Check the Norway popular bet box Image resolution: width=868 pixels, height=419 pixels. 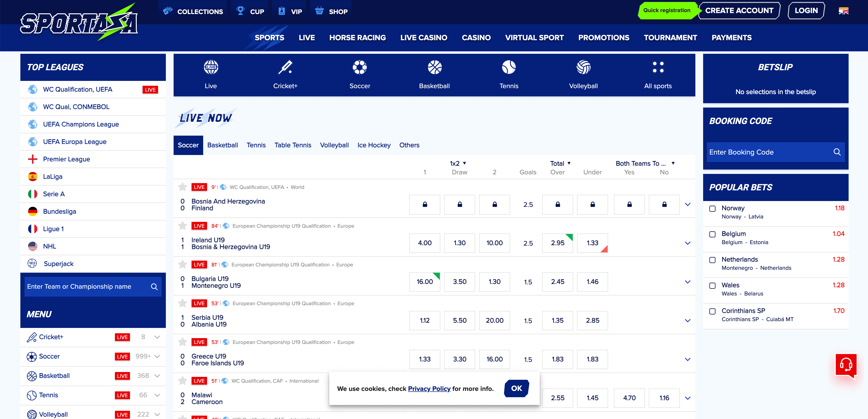tap(712, 209)
